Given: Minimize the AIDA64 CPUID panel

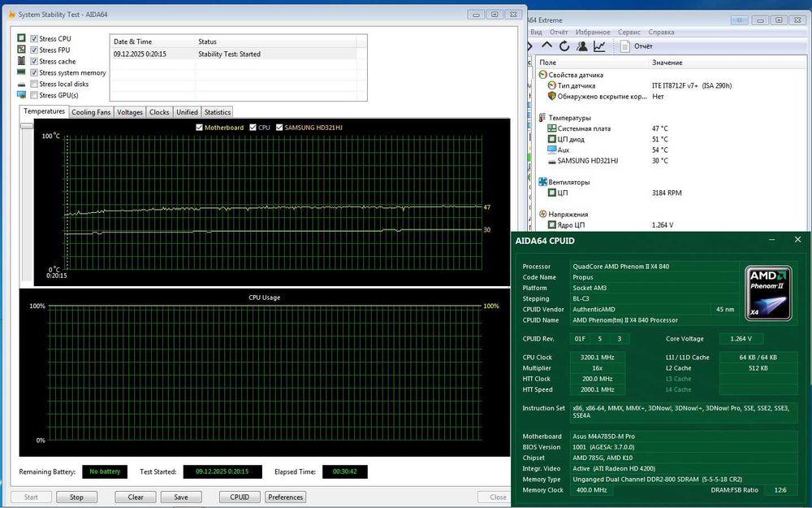Looking at the screenshot, I should [771, 240].
